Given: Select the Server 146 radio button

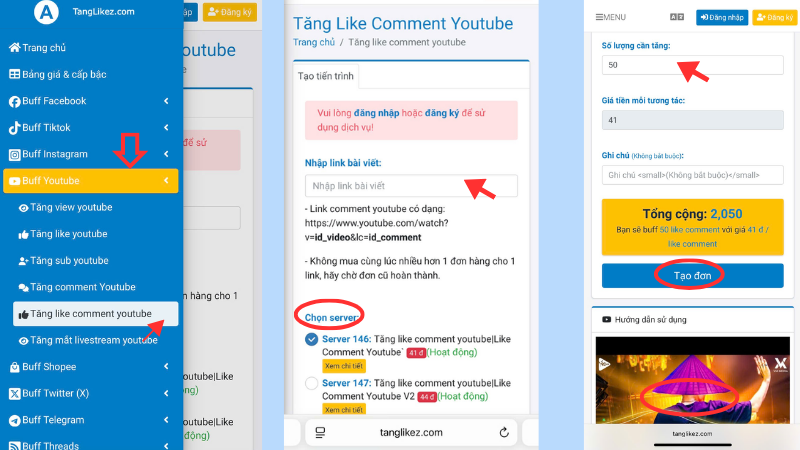Looking at the screenshot, I should pyautogui.click(x=311, y=339).
